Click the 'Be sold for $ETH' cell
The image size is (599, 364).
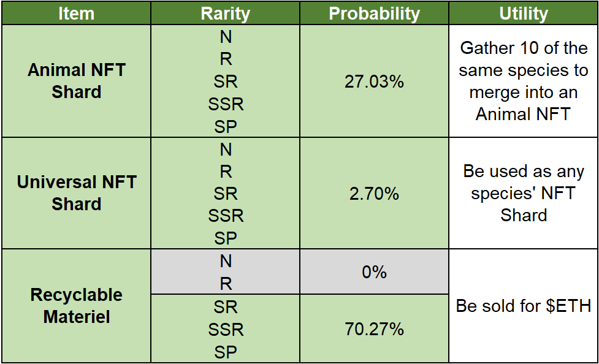click(x=524, y=306)
